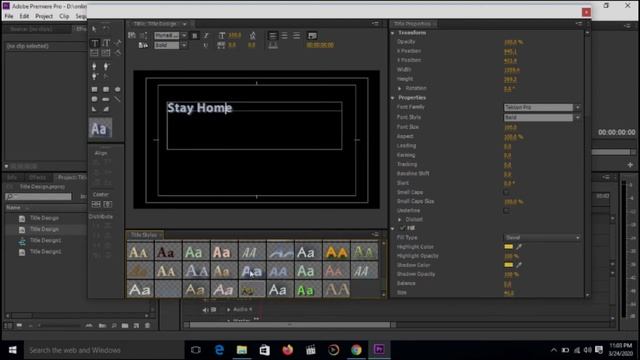The width and height of the screenshot is (640, 360).
Task: Toggle Bold in the Titler toolbar
Action: [195, 36]
